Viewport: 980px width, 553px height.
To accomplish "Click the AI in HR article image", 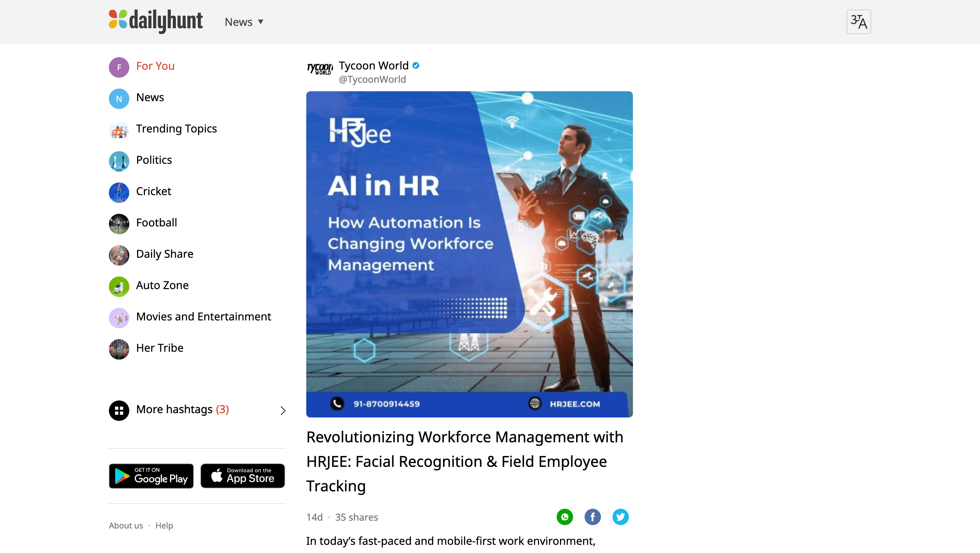I will point(469,254).
